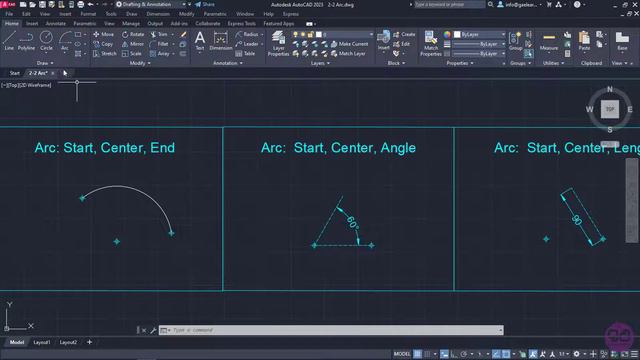Image resolution: width=640 pixels, height=360 pixels.
Task: Expand the Layers panel
Action: (320, 63)
